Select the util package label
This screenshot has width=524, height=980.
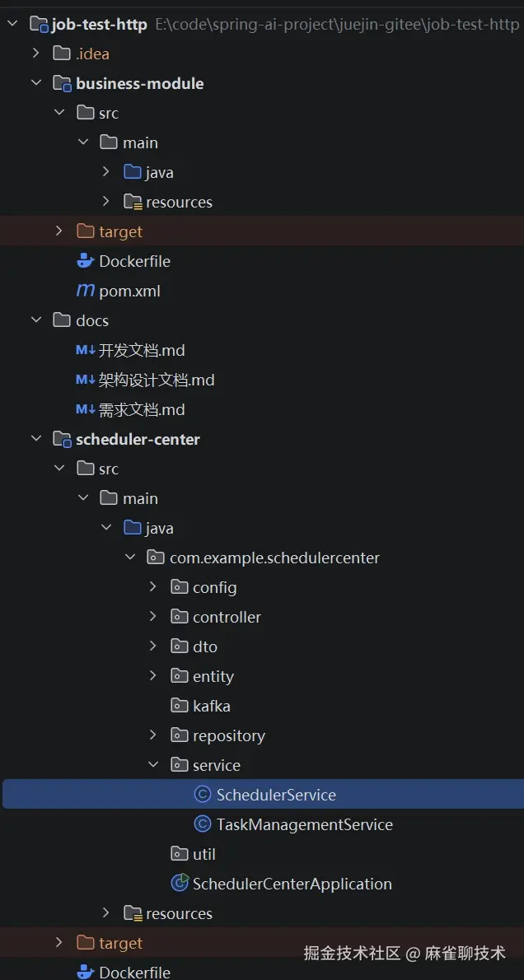(x=204, y=854)
